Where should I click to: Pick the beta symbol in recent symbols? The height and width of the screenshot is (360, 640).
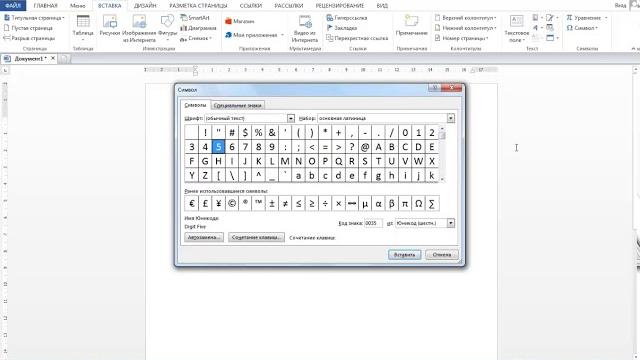click(x=391, y=203)
